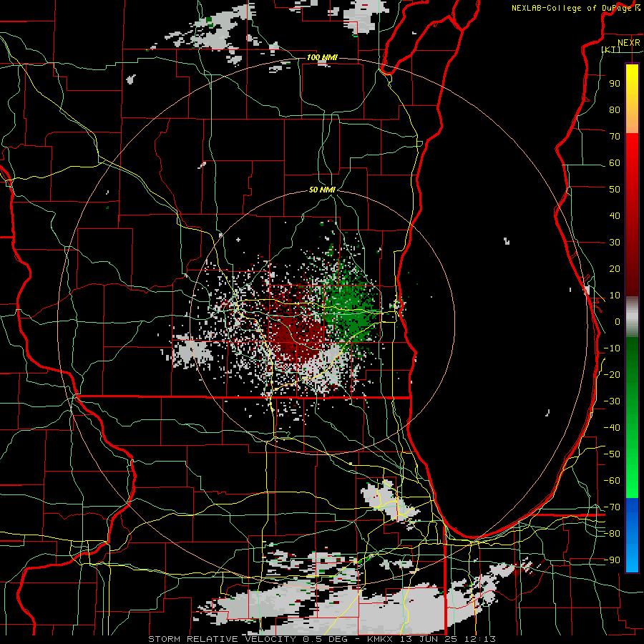Click the -80 value on velocity scale

tap(612, 534)
